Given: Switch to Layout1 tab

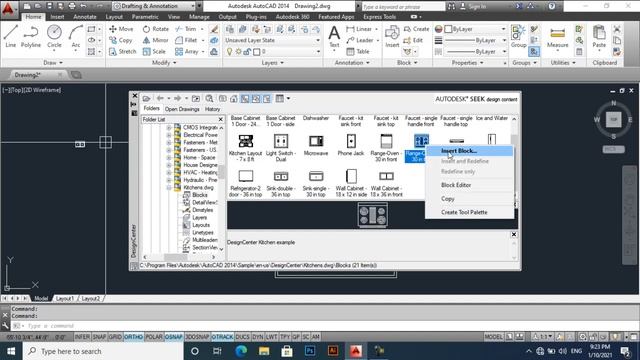Looking at the screenshot, I should (64, 298).
